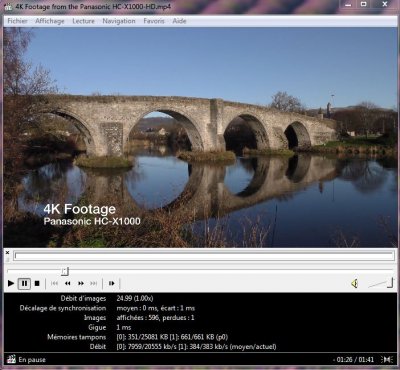Click the frame-step icon
The image size is (400, 370).
[111, 283]
